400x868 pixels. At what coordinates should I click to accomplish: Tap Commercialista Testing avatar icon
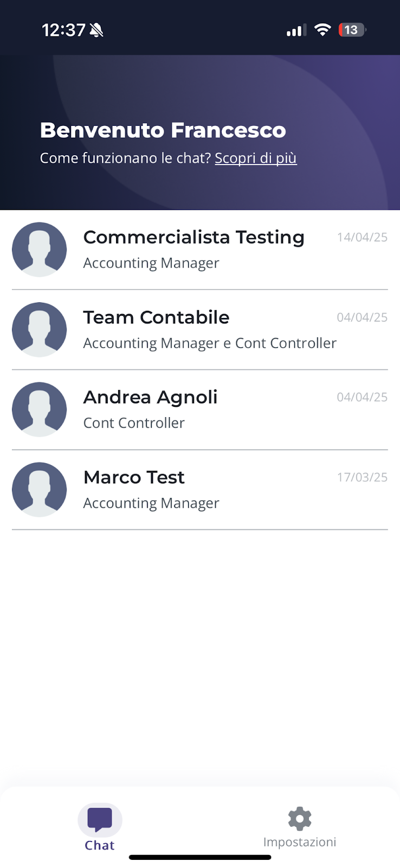[x=40, y=250]
